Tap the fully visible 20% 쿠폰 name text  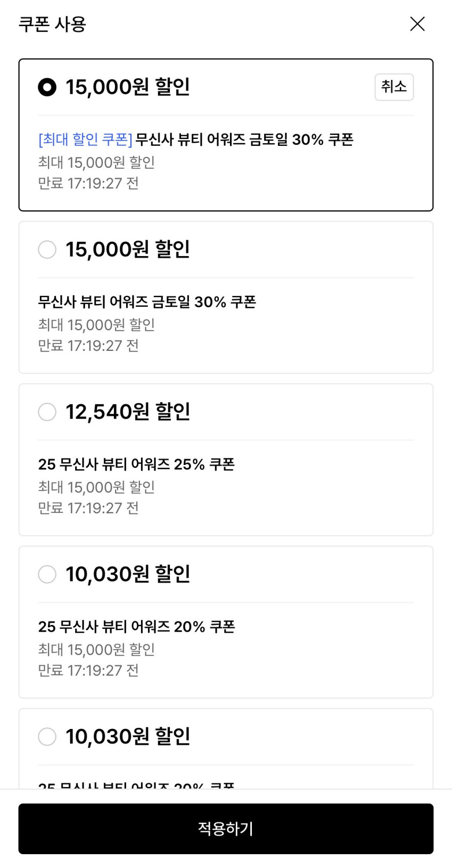[x=136, y=627]
